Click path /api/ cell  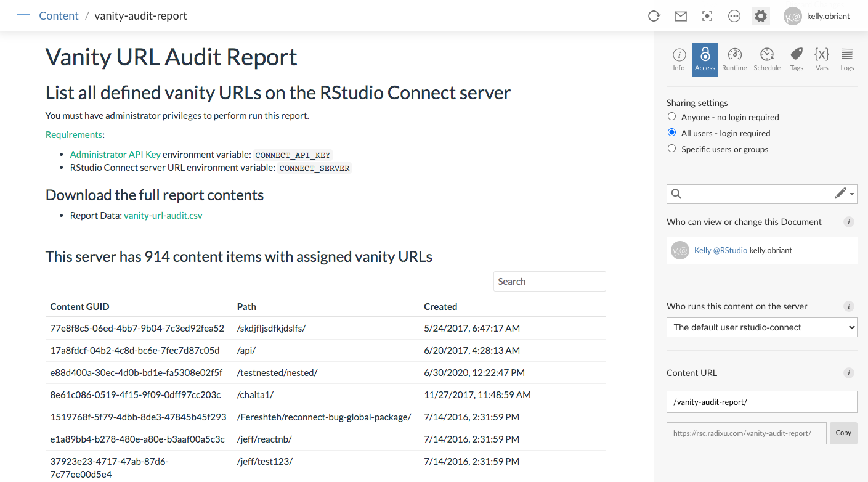pyautogui.click(x=246, y=351)
